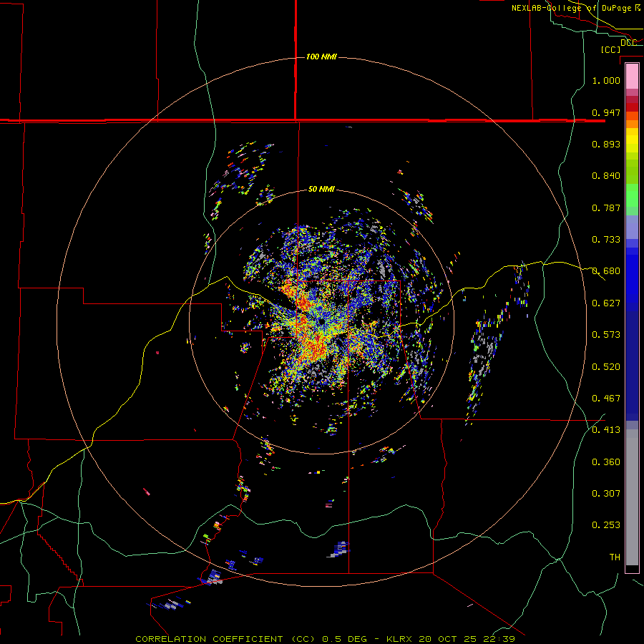Click the 0.573 legend value
Image resolution: width=644 pixels, height=644 pixels.
coord(606,335)
